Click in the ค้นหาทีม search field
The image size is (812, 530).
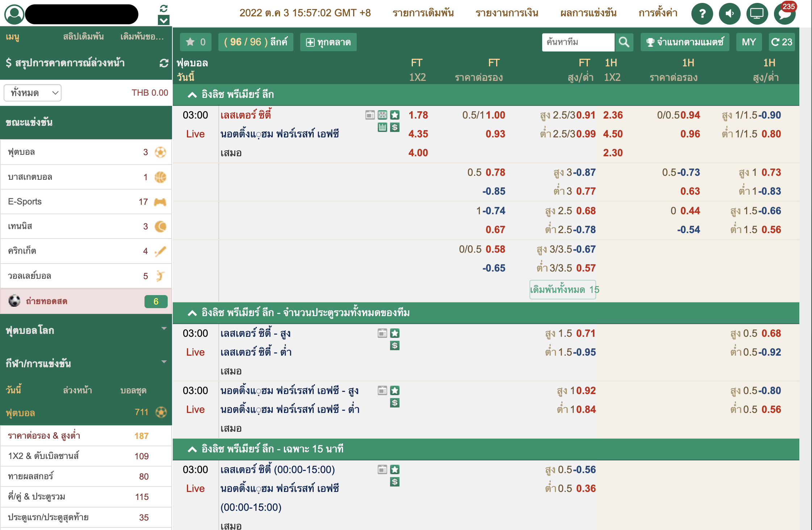(x=578, y=42)
